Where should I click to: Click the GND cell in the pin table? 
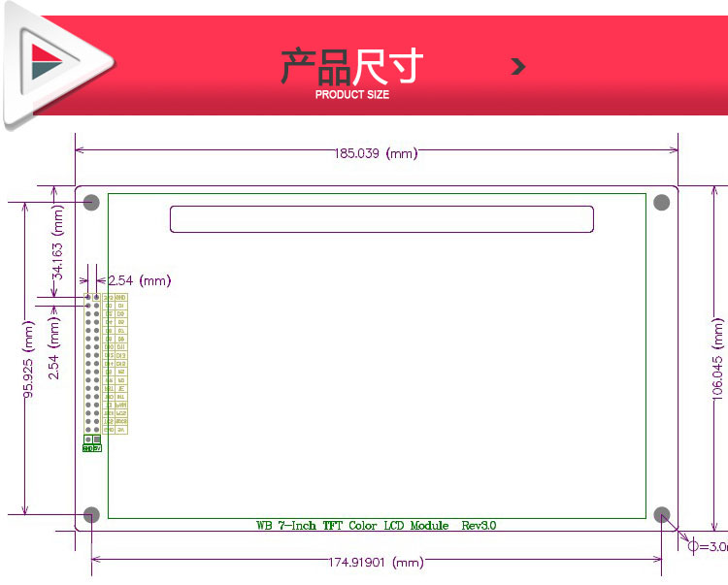[x=120, y=298]
